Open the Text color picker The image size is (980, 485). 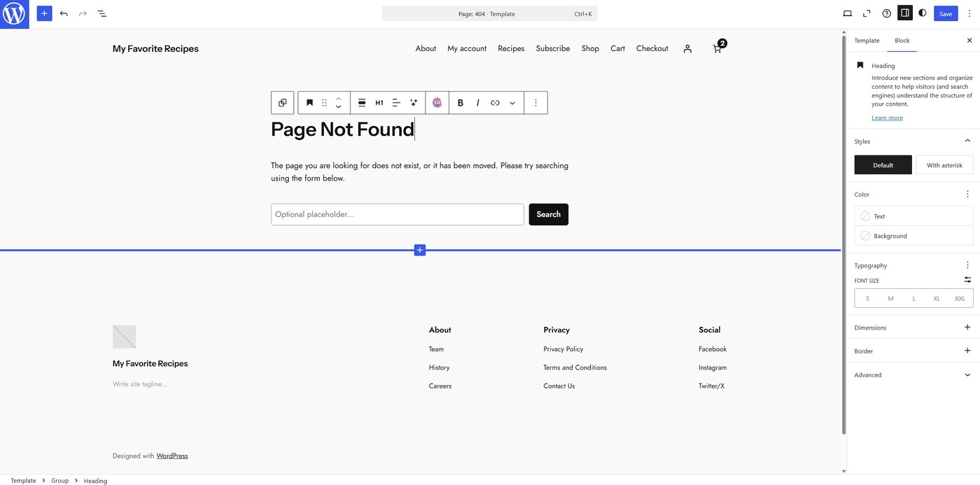[x=913, y=216]
